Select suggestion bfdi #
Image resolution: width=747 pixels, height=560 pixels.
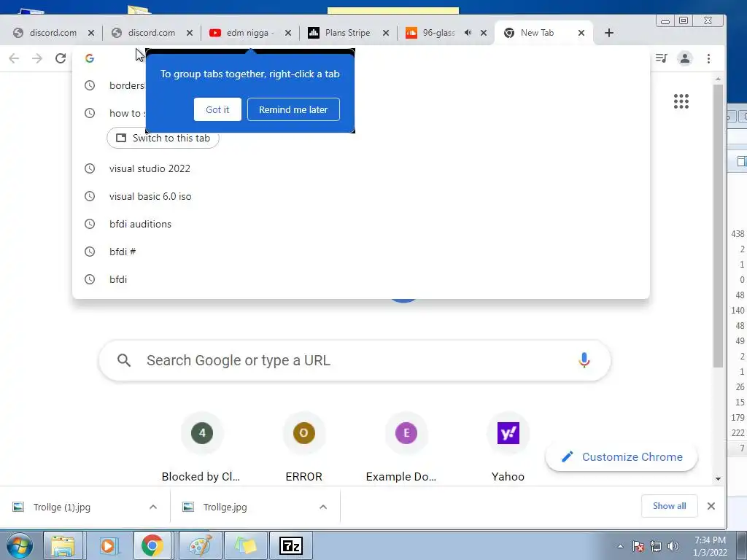point(360,252)
